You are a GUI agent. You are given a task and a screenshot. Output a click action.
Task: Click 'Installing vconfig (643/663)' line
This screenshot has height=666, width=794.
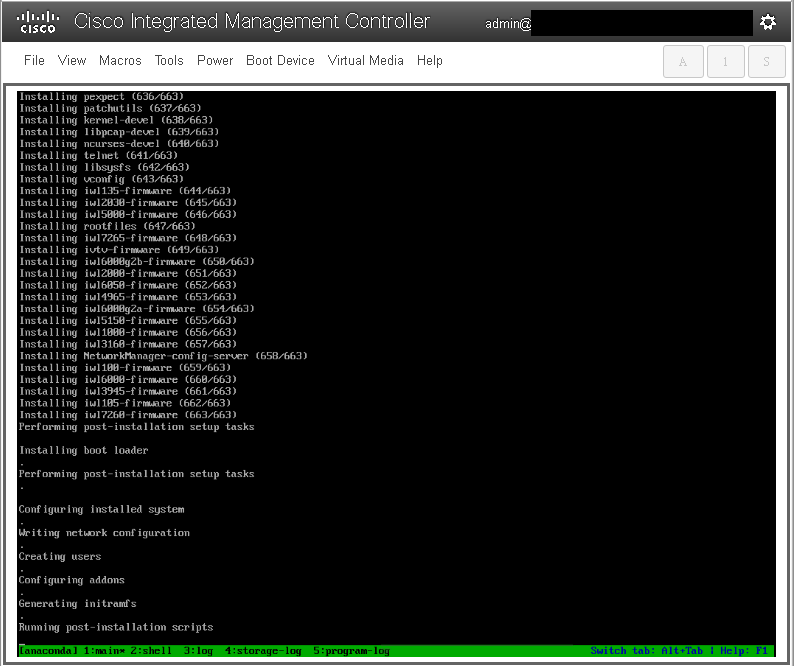pyautogui.click(x=101, y=179)
